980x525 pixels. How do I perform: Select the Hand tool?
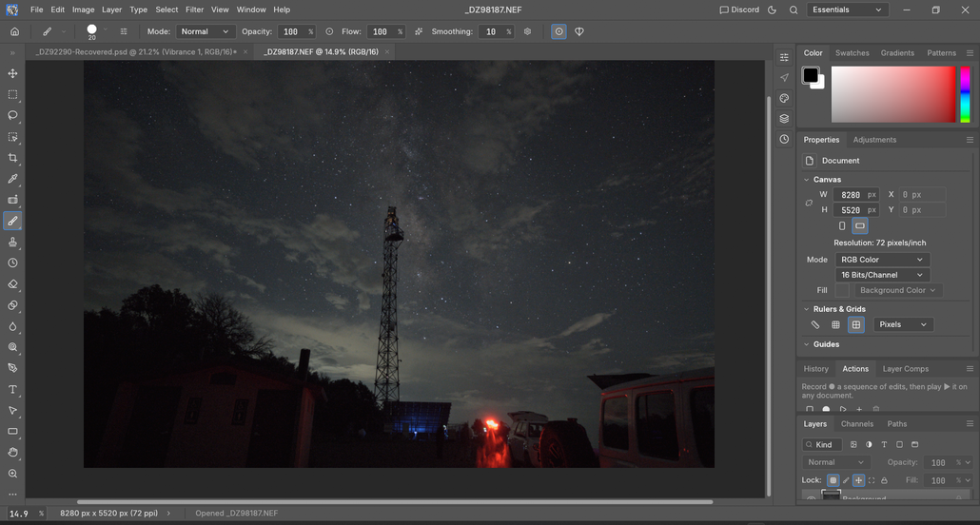[12, 453]
